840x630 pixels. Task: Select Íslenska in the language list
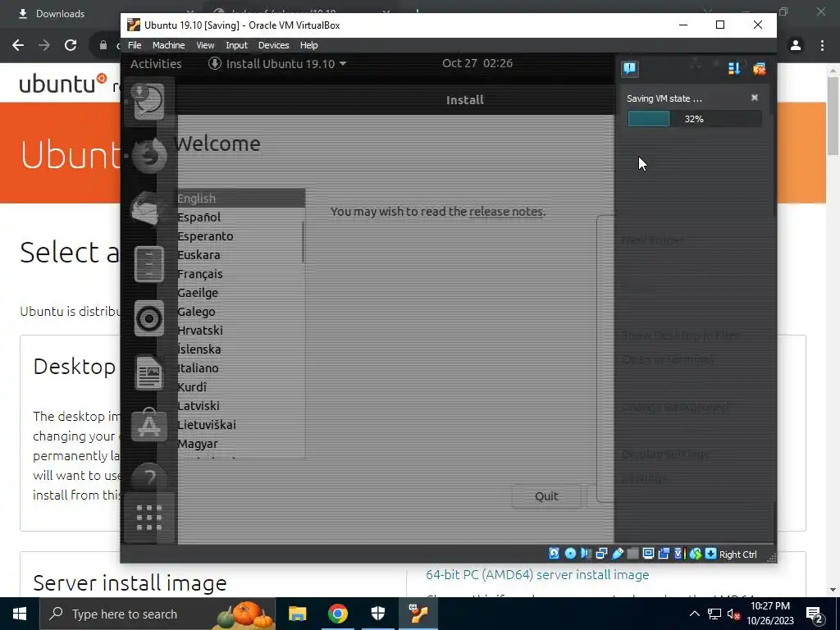[240, 349]
